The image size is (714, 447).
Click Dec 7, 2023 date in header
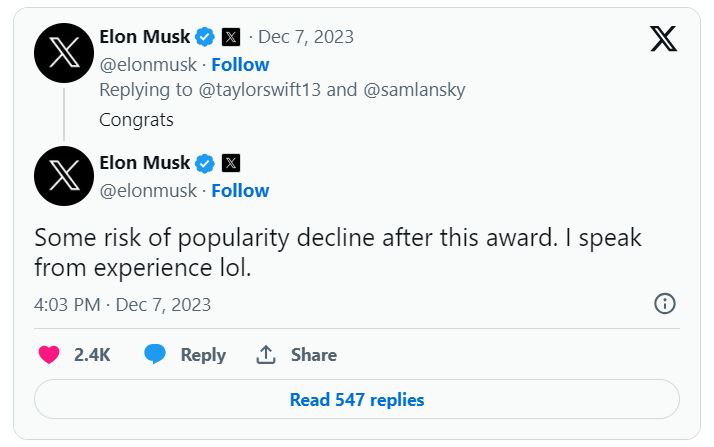click(x=306, y=37)
